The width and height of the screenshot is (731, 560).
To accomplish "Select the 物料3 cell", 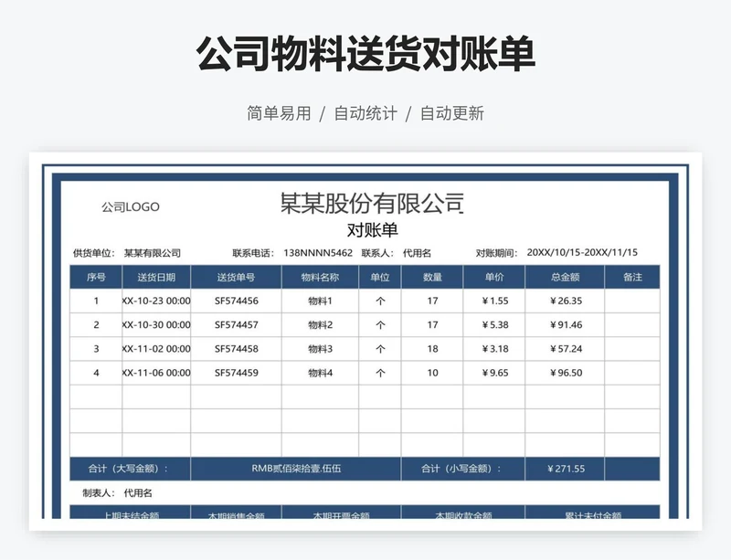I will tap(321, 349).
